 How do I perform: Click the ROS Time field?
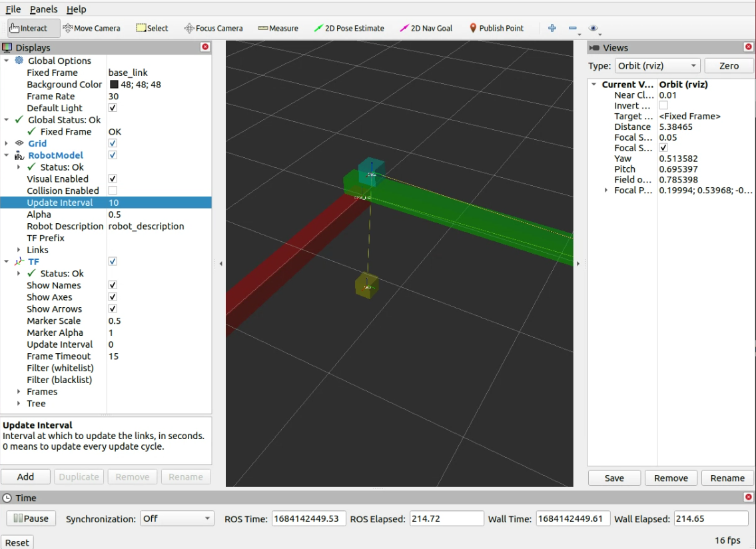(x=308, y=518)
